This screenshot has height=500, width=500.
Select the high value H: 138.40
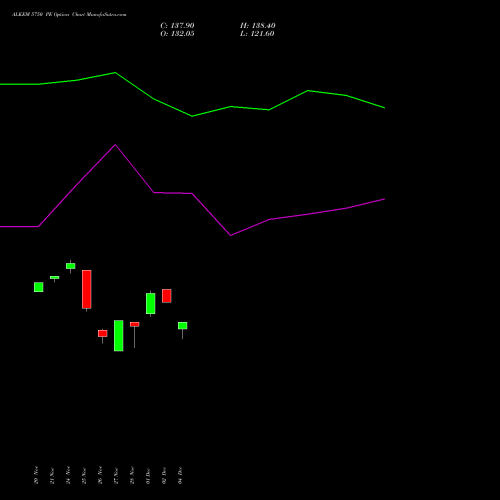click(257, 26)
